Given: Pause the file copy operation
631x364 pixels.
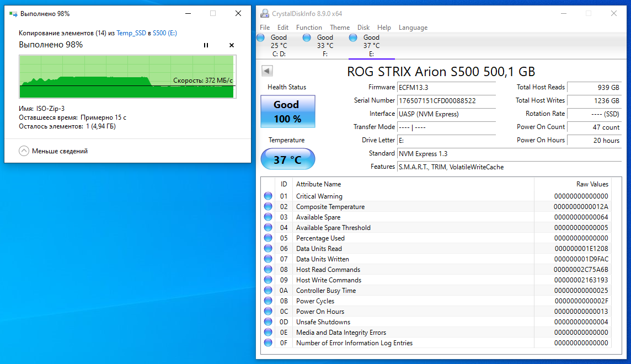Looking at the screenshot, I should click(206, 45).
